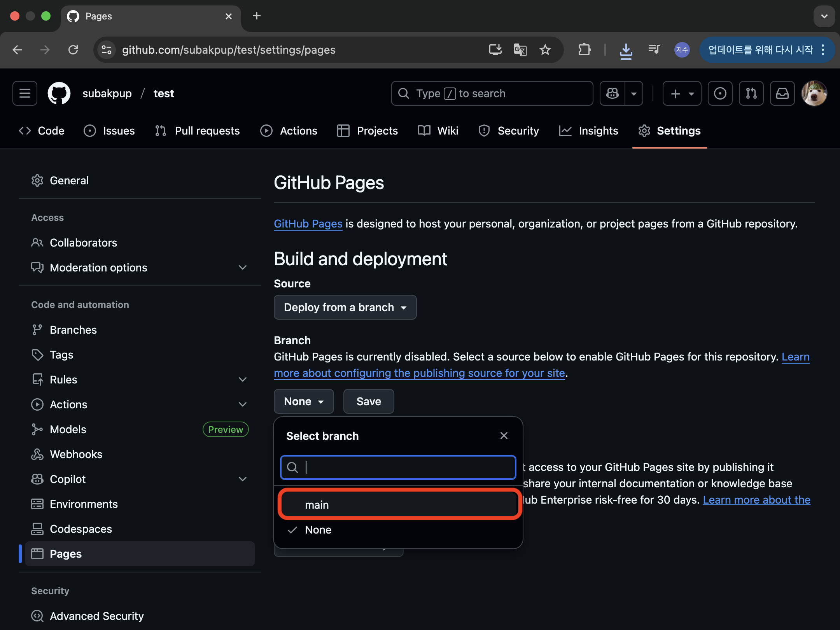Open the notifications inbox icon

782,93
